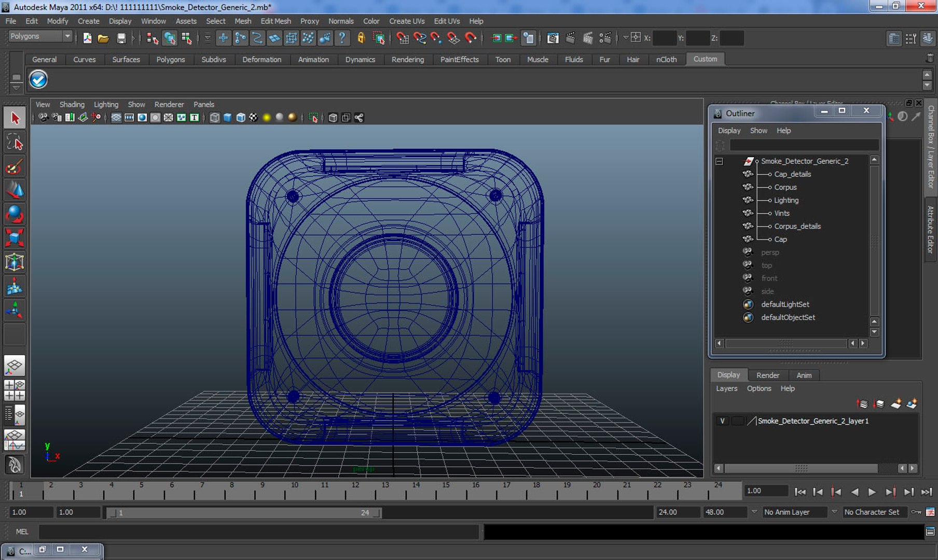Select the Universal Manipulator tool
The width and height of the screenshot is (938, 560).
[15, 262]
